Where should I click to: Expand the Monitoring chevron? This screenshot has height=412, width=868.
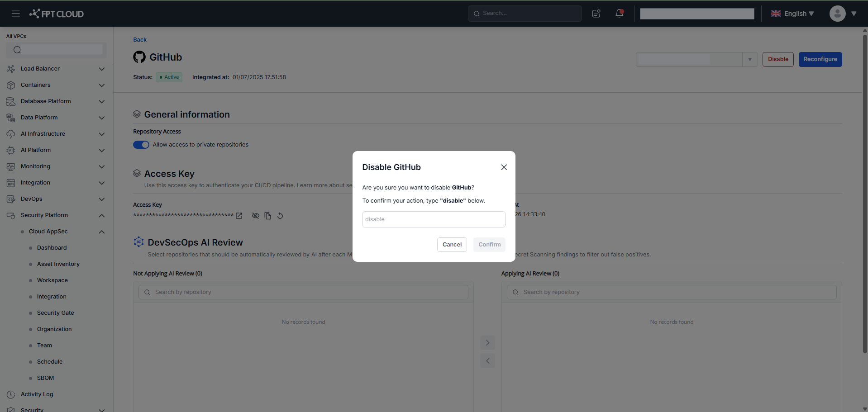pos(102,167)
